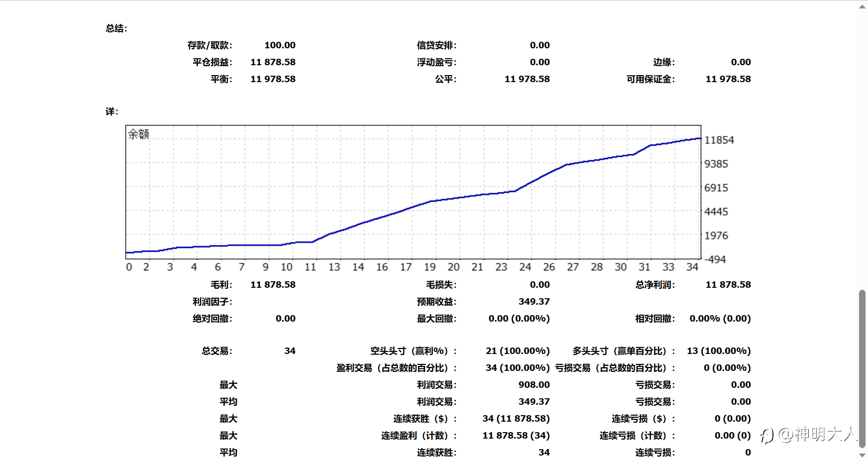868x461 pixels.
Task: Click the 边缘 label
Action: [664, 62]
